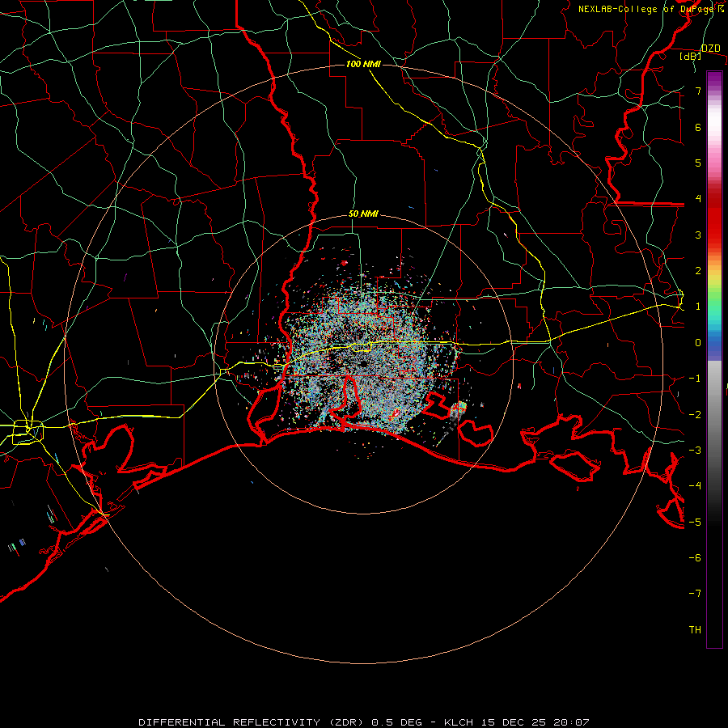Click the (ZDR) text in the caption
Viewport: 728px width, 728px height.
(x=346, y=722)
